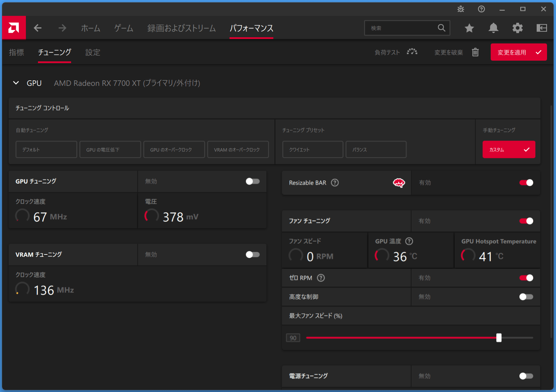Image resolution: width=556 pixels, height=392 pixels.
Task: Enable the 高度な制御 toggle
Action: pyautogui.click(x=526, y=297)
